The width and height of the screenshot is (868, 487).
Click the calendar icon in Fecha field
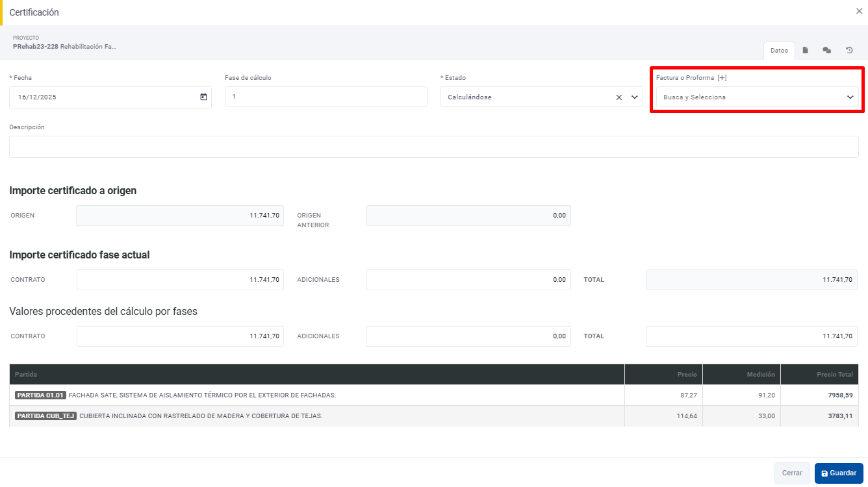[x=203, y=97]
